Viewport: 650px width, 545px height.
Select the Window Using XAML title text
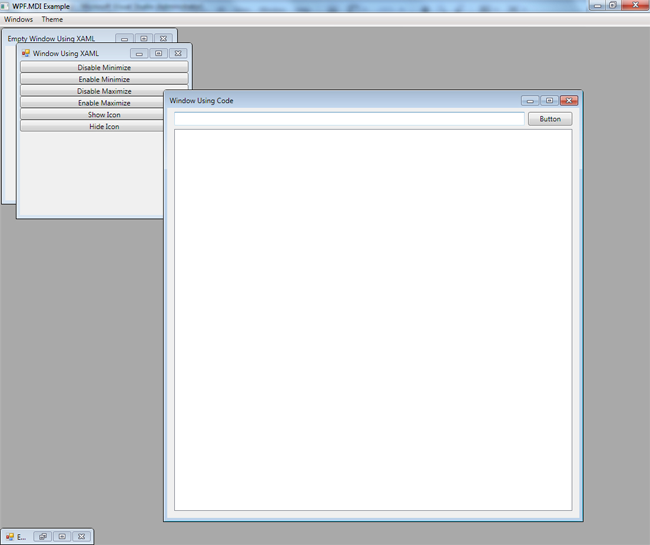pos(65,53)
